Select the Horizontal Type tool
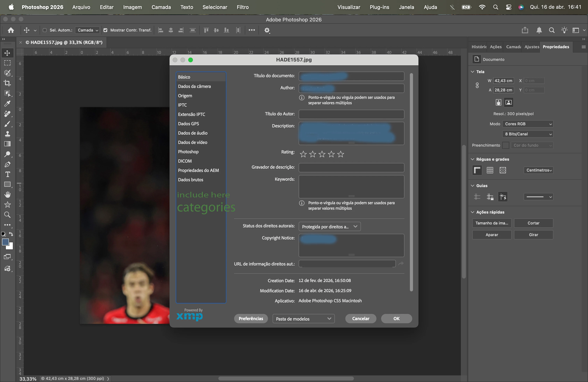The image size is (588, 382). coord(7,174)
